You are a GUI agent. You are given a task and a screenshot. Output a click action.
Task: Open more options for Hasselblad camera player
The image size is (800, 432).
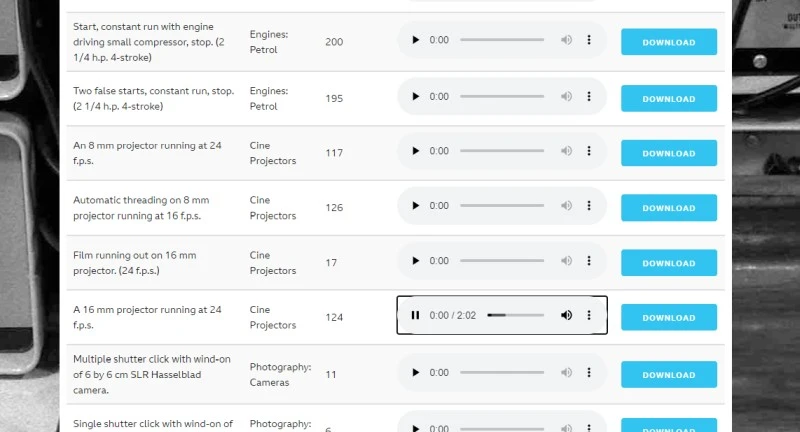pos(589,373)
